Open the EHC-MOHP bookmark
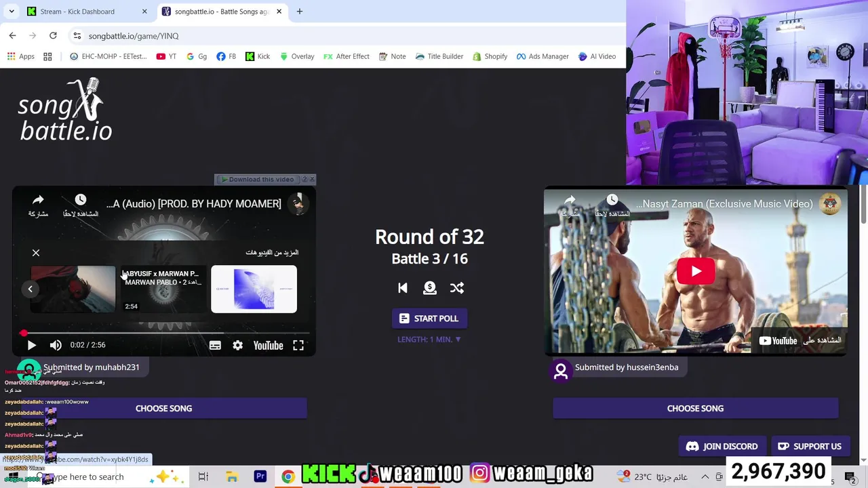Viewport: 868px width, 488px height. [x=108, y=56]
